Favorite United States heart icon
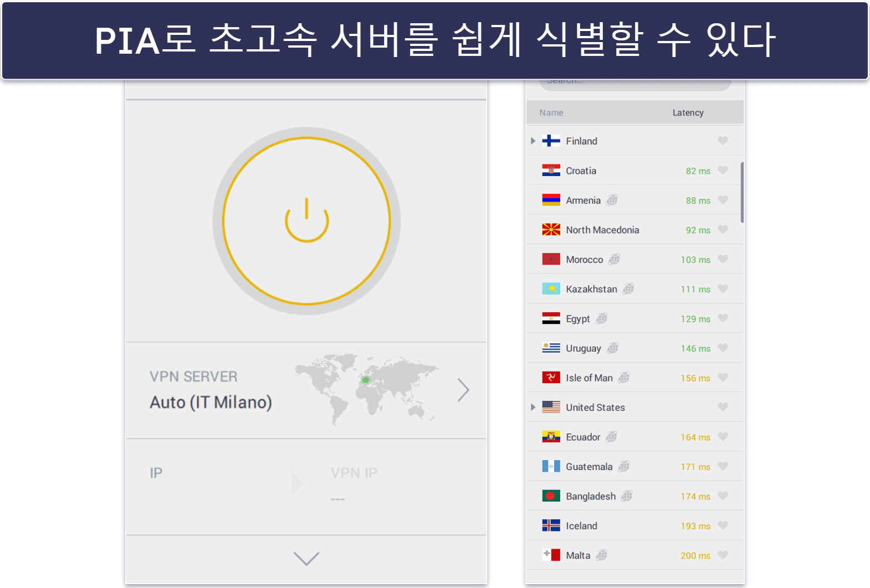870x588 pixels. 723,408
